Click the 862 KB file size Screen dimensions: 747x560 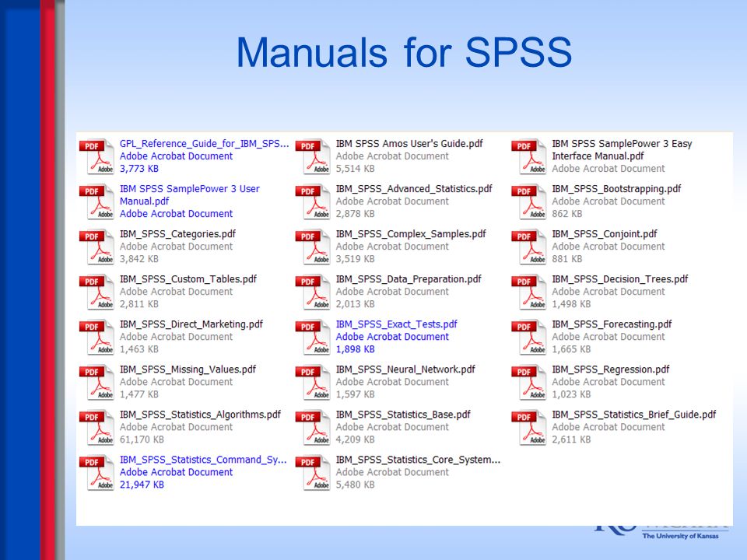click(x=567, y=214)
